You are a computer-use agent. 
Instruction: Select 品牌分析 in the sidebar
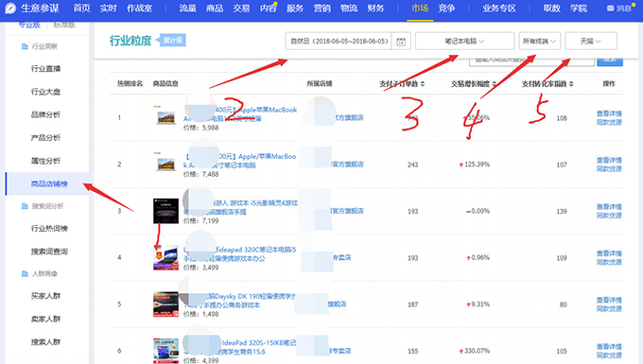(45, 114)
